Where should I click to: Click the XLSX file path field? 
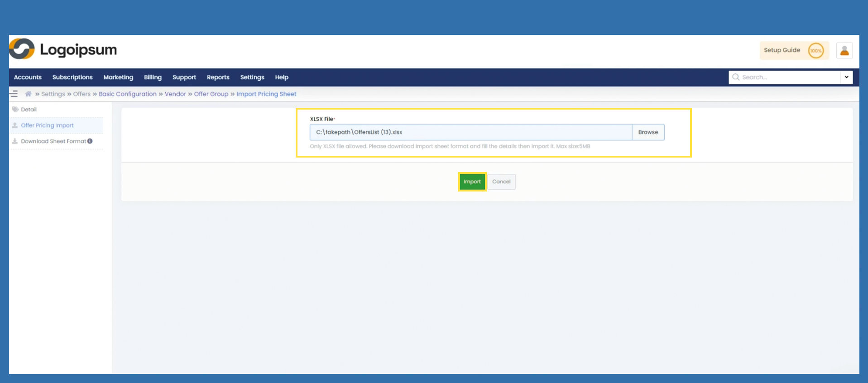click(x=470, y=132)
